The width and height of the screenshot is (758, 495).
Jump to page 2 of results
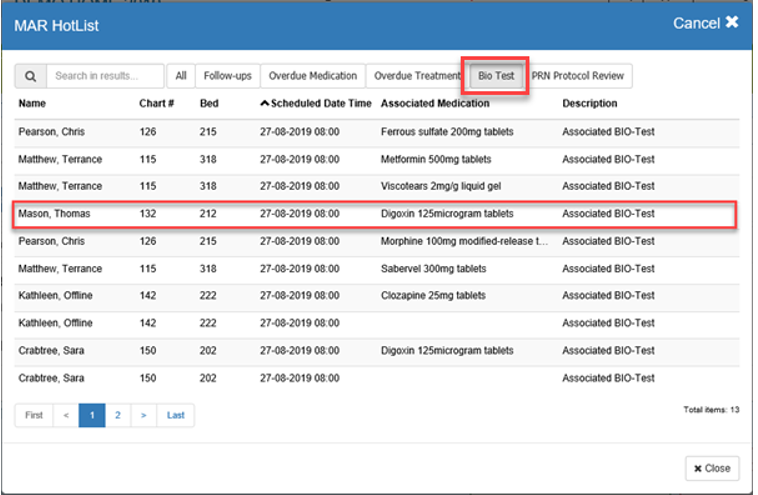[x=118, y=415]
